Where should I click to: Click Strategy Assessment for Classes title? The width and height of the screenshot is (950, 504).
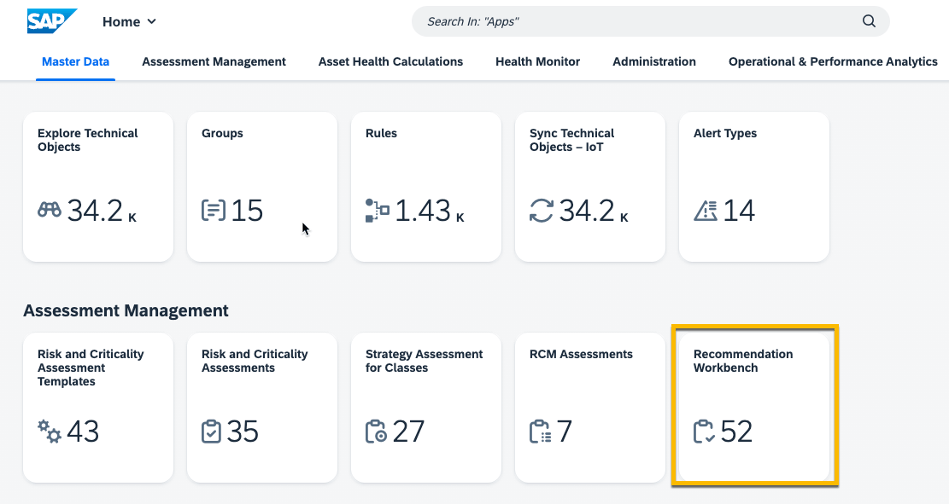(424, 361)
